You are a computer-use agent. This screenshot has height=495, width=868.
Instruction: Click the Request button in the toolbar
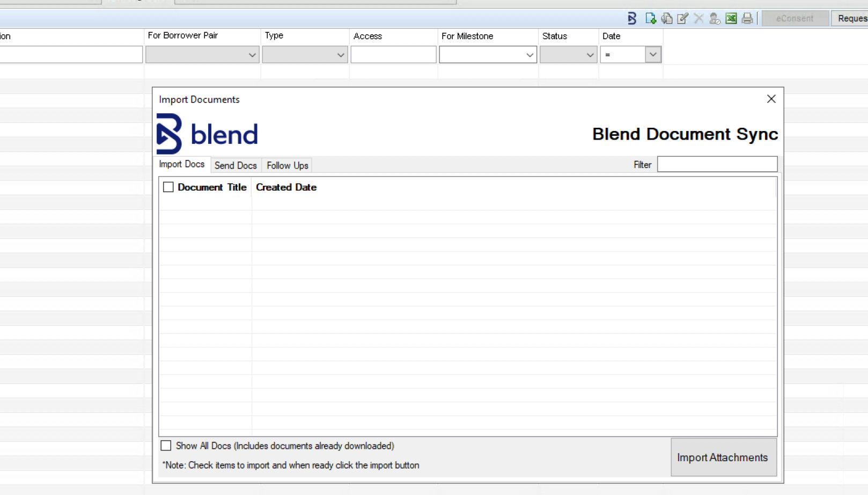850,18
